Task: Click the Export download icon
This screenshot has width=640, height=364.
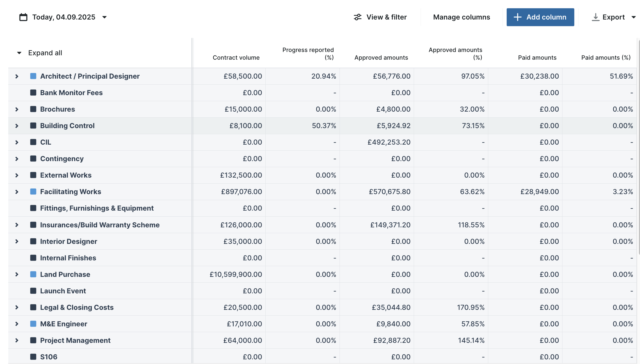Action: 595,17
